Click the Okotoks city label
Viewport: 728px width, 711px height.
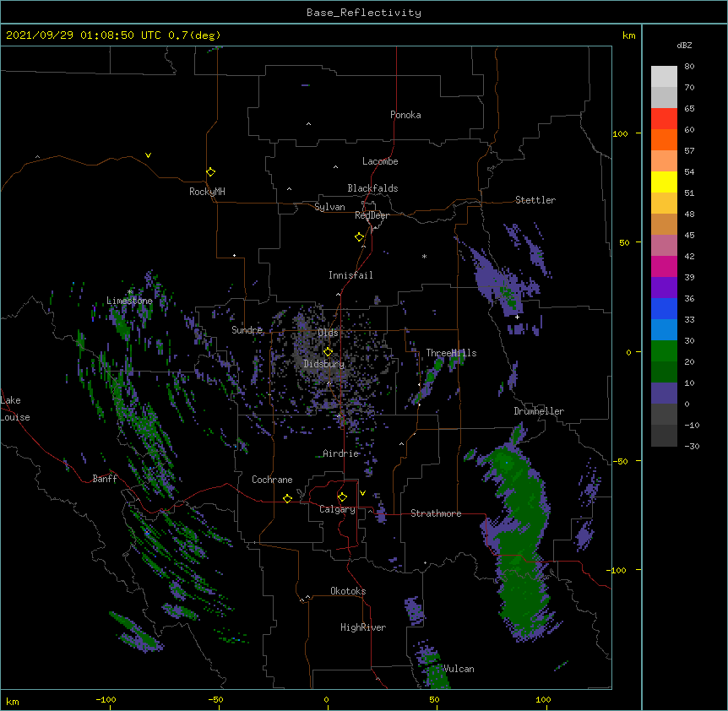(x=348, y=591)
